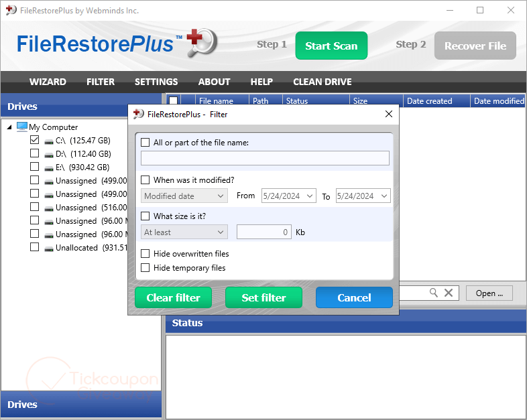Check the Unallocated drive checkbox
This screenshot has width=527, height=420.
pos(34,247)
